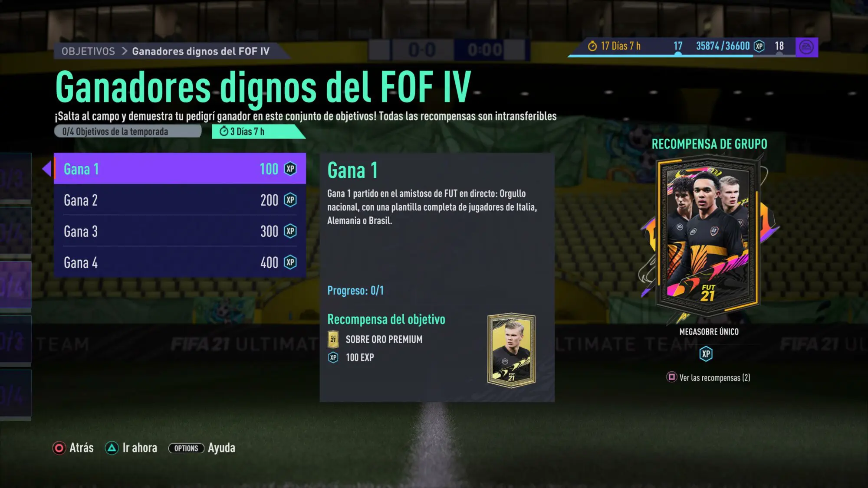
Task: Click the OPTIONS Ayuda button icon
Action: point(186,448)
